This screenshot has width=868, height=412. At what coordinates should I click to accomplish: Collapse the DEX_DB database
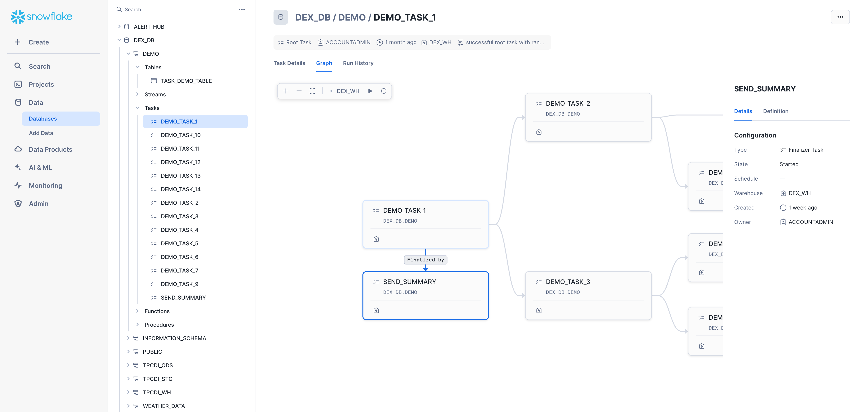tap(119, 40)
